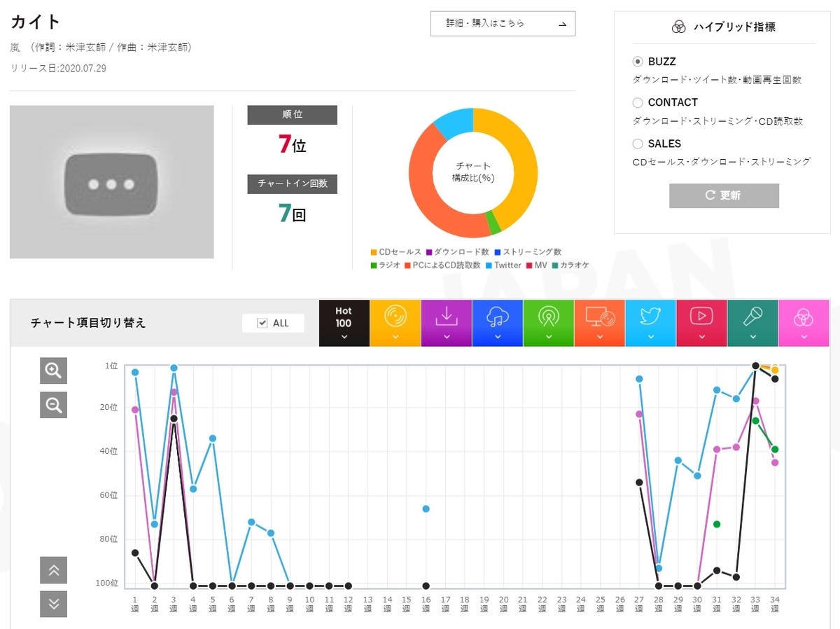Toggle the green radio broadcast icon
This screenshot has width=840, height=629.
pos(548,323)
